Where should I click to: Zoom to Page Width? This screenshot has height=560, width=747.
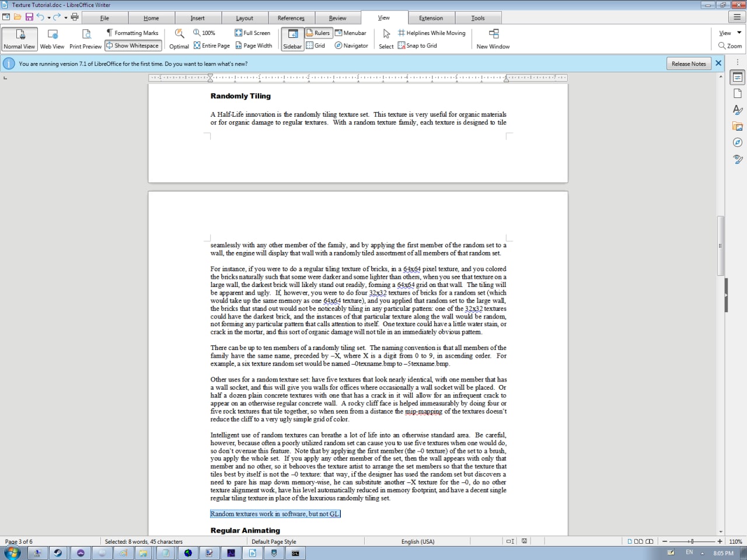[254, 45]
